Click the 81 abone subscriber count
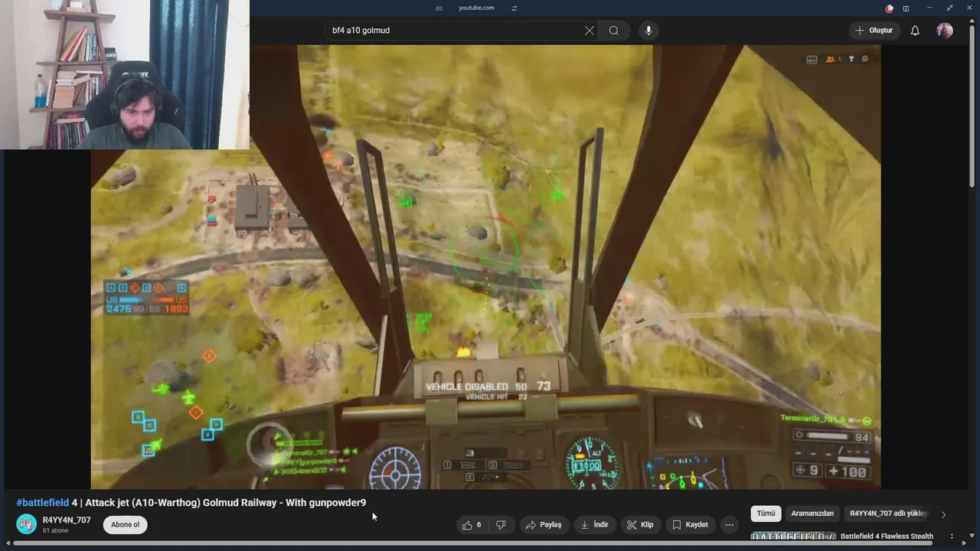 coord(55,530)
